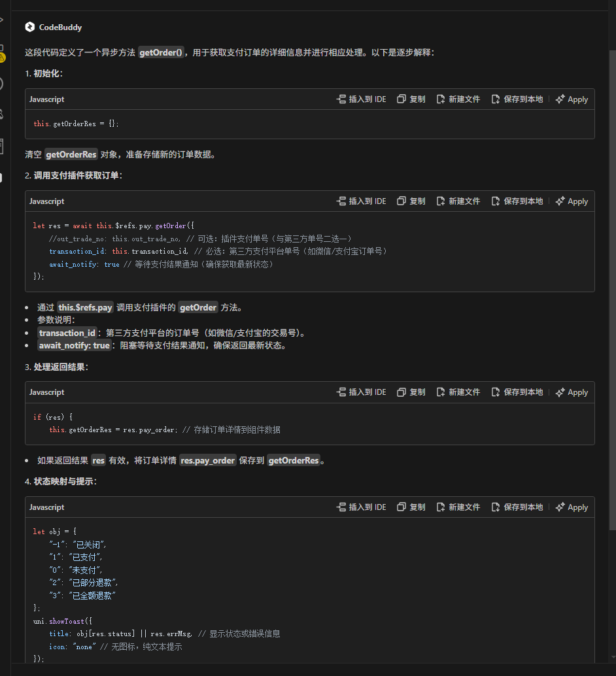Save the 'if (res)' block to local
This screenshot has height=676, width=616.
tap(517, 392)
